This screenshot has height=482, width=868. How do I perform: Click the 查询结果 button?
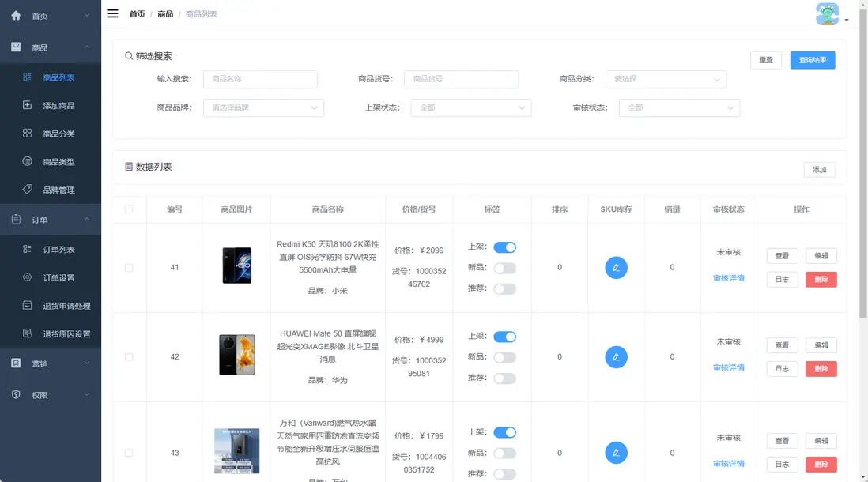click(813, 60)
